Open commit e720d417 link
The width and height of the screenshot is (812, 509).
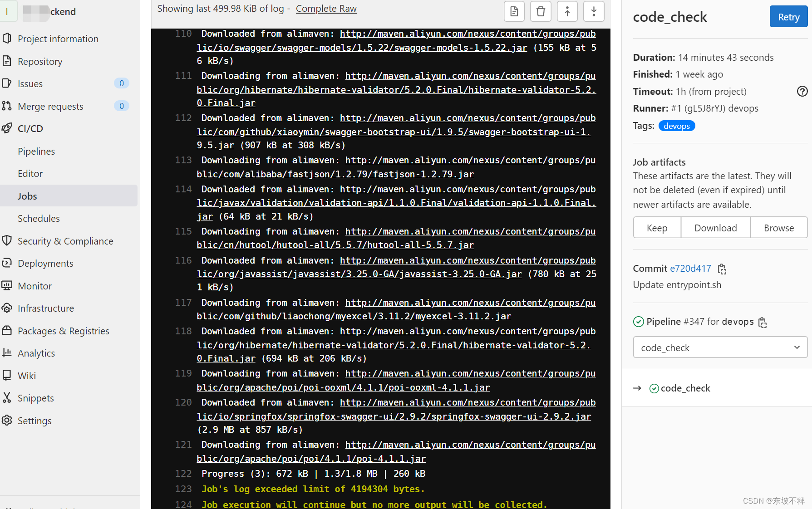[x=690, y=268]
